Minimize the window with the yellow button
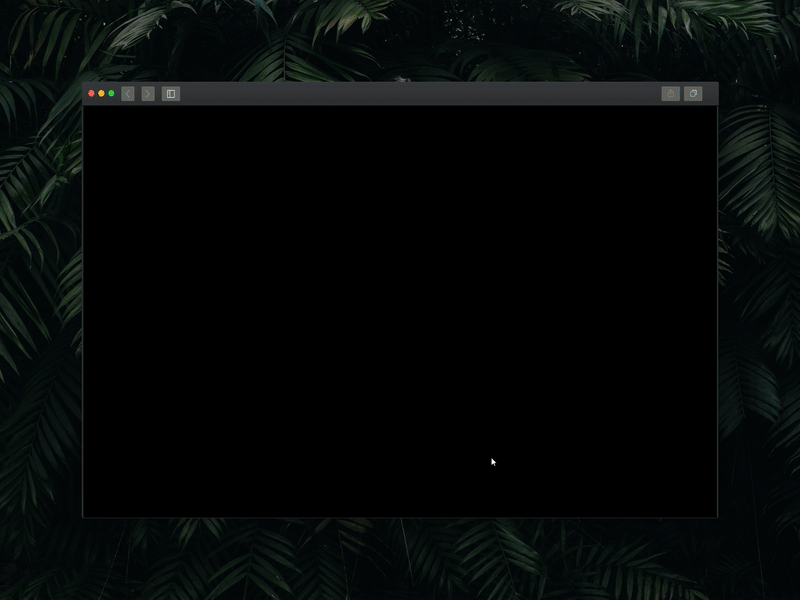 pos(102,93)
